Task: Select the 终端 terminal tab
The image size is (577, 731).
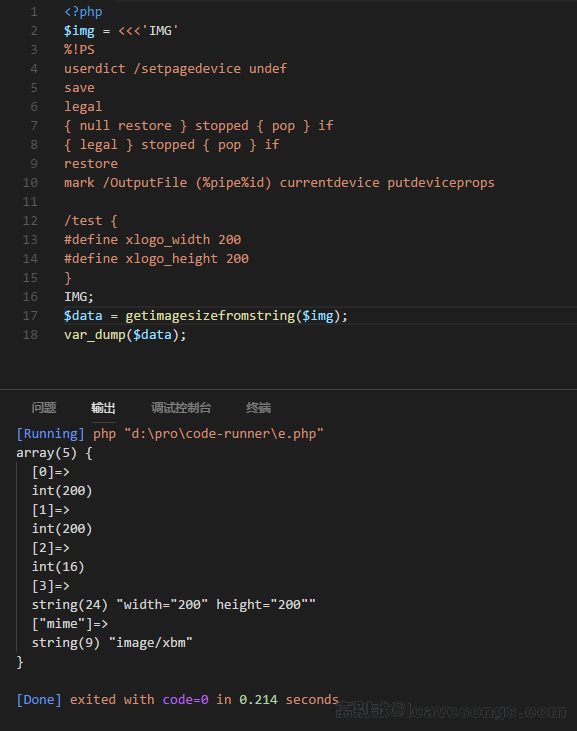Action: point(258,408)
